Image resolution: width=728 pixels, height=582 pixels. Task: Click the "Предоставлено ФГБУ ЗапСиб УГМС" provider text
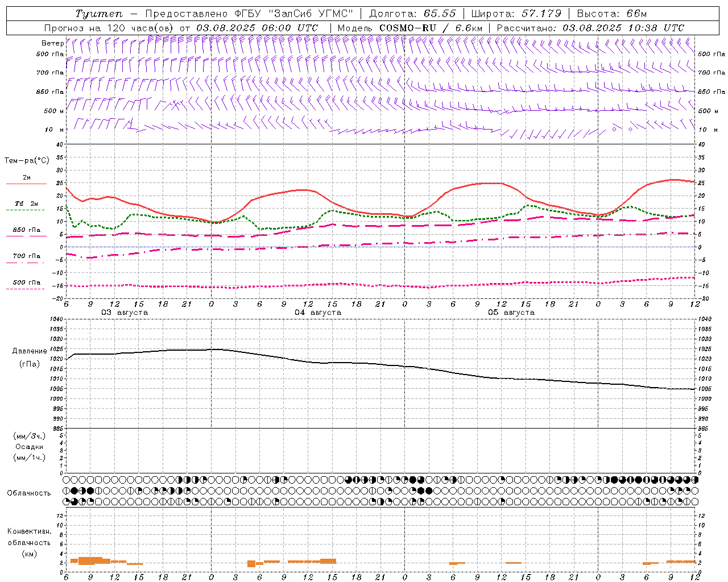click(250, 14)
